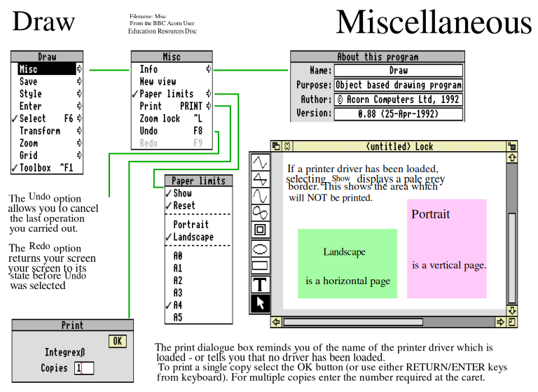Open Zoom submenu arrow

point(79,143)
